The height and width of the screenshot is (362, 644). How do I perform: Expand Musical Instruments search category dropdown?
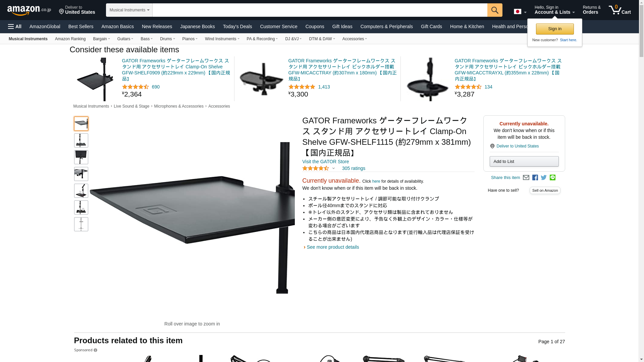(x=129, y=10)
